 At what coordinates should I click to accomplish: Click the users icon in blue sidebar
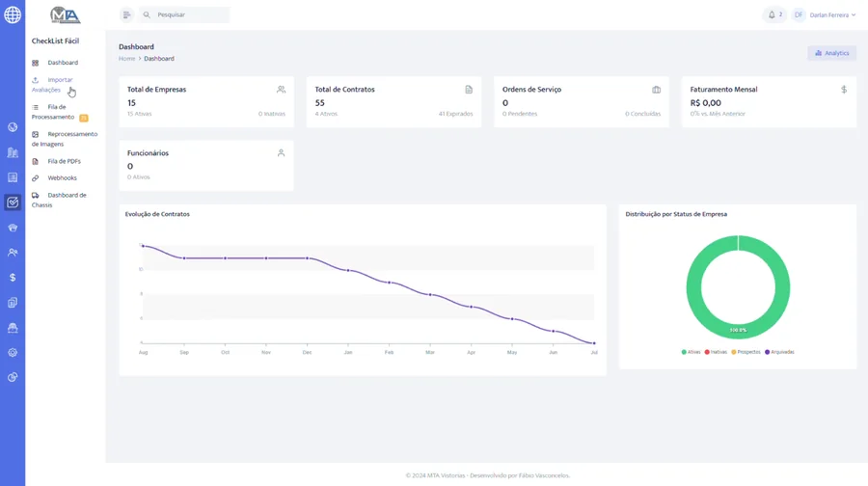coord(13,253)
